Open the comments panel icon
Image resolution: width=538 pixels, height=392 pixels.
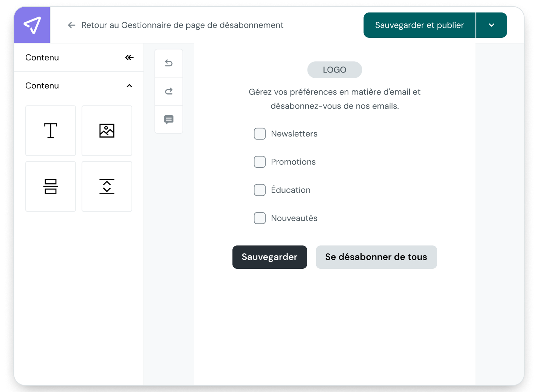click(x=169, y=119)
